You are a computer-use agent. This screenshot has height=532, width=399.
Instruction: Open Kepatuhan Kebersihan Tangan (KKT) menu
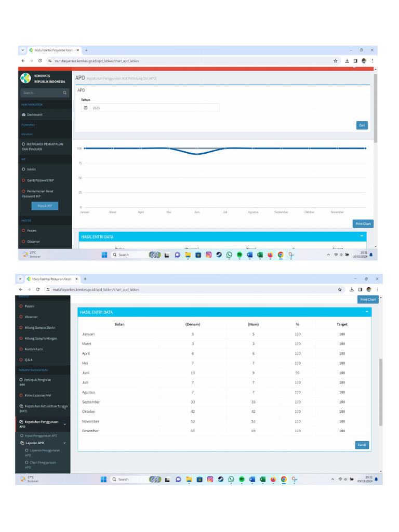pos(44,408)
